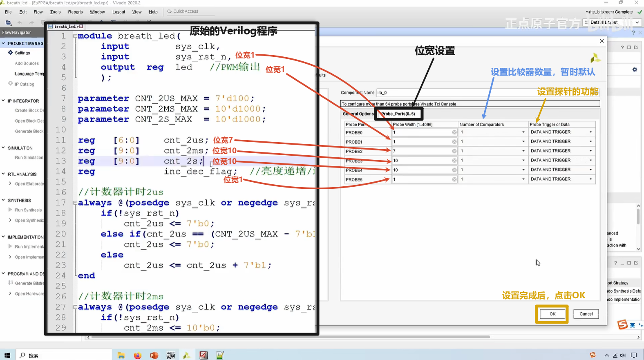Switch to Vivado in the taskbar
This screenshot has width=644, height=360.
[x=187, y=356]
